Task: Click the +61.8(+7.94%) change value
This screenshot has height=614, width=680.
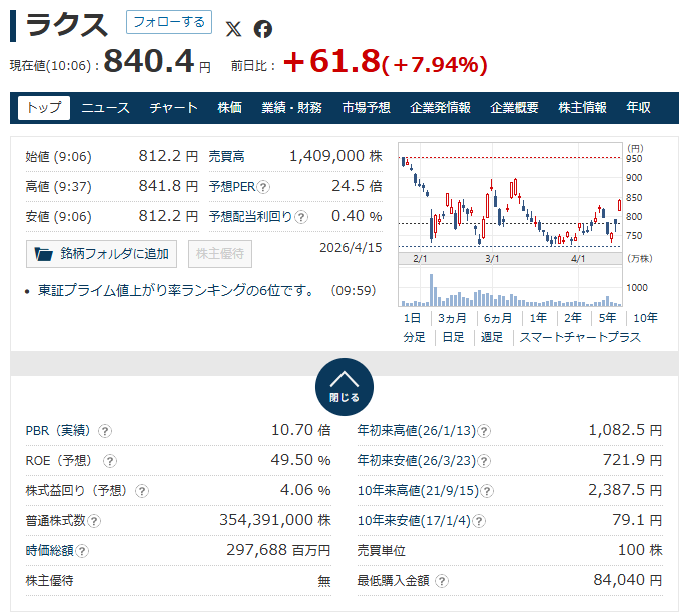Action: point(385,61)
